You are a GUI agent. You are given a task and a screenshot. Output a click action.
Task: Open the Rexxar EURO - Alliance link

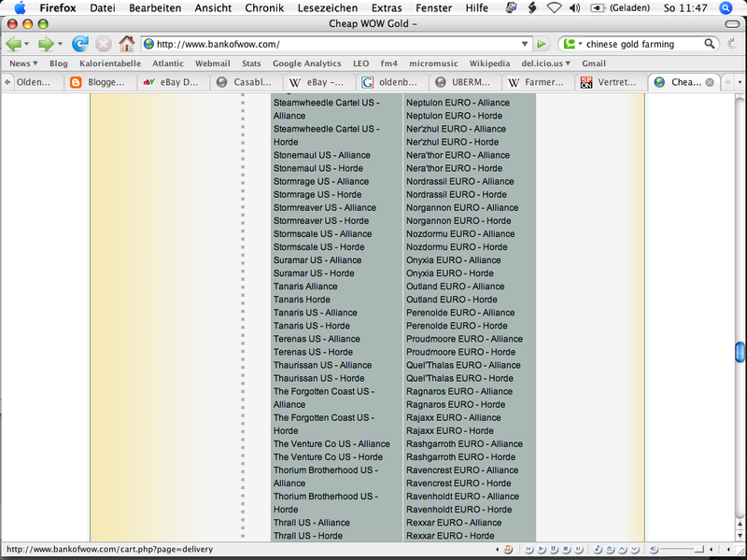coord(454,523)
